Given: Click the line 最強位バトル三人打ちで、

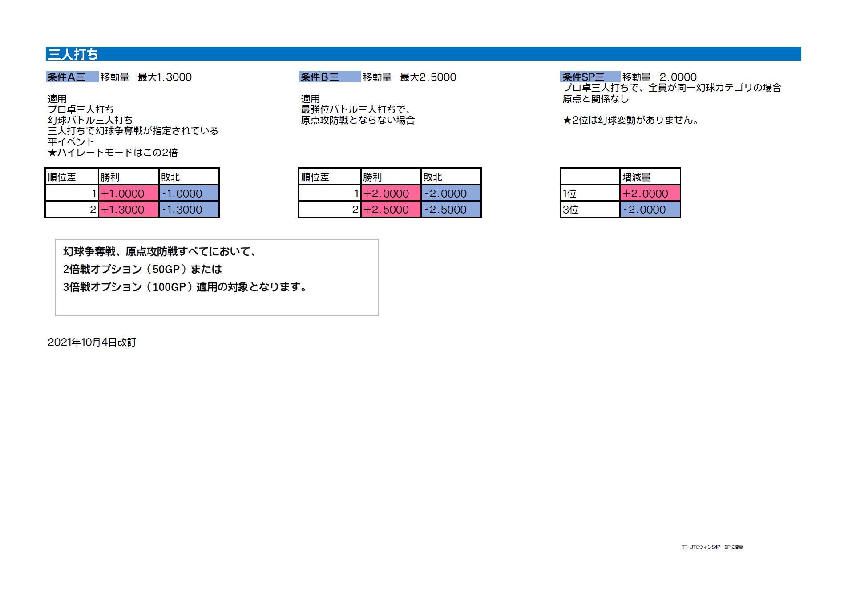Looking at the screenshot, I should coord(356,109).
